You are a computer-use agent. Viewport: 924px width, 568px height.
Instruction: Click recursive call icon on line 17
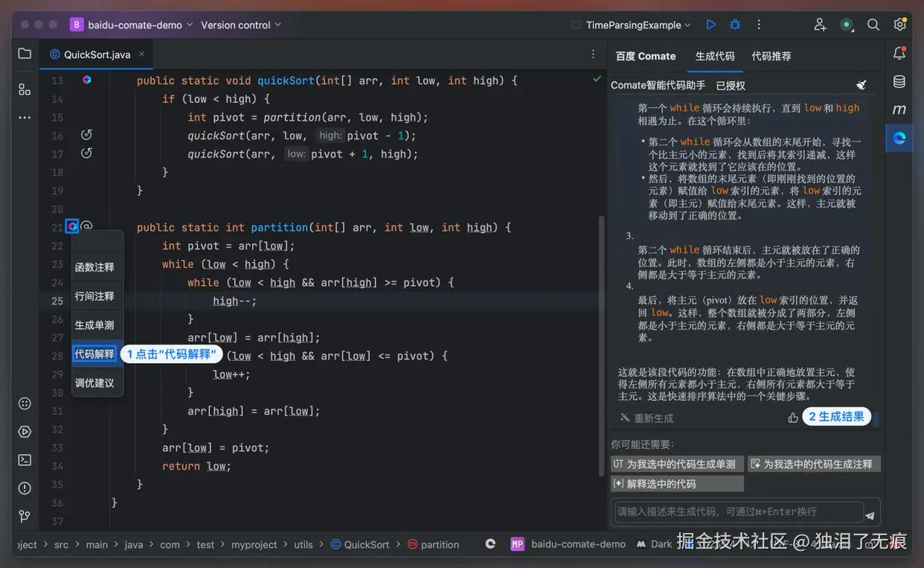click(86, 153)
